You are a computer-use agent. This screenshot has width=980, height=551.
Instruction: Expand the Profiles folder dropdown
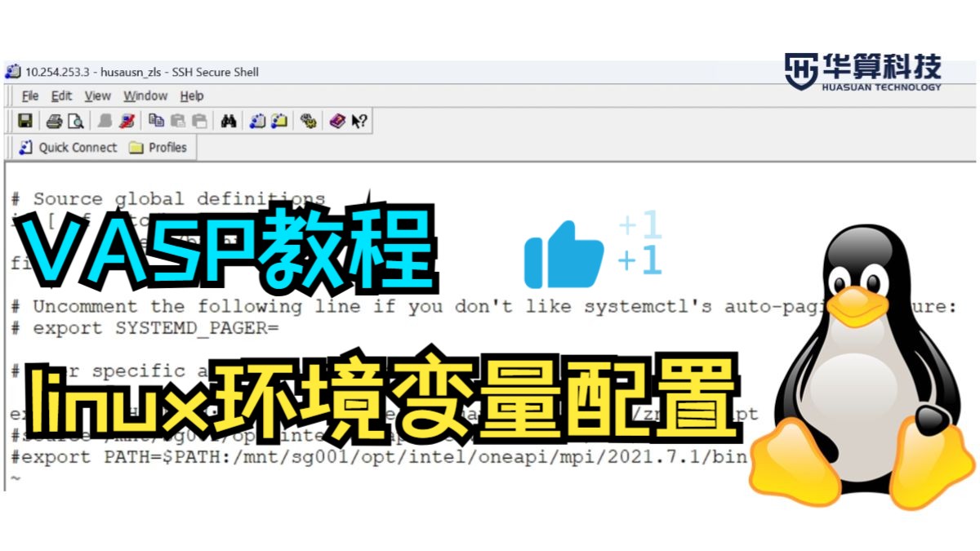(x=158, y=148)
